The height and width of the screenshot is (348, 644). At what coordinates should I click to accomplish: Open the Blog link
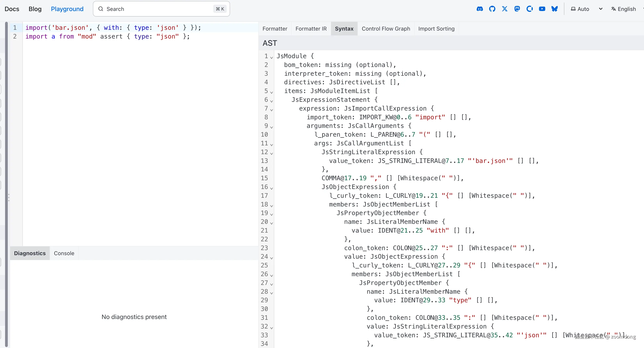tap(35, 9)
